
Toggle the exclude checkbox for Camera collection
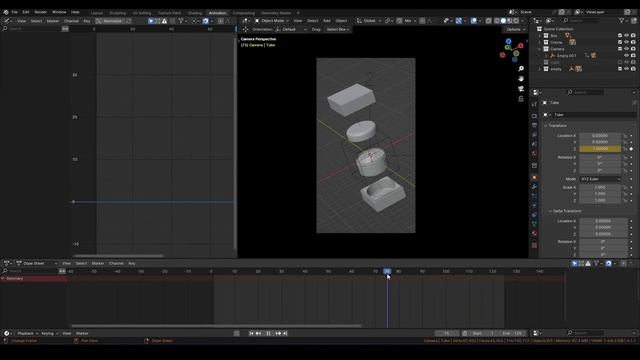(620, 49)
